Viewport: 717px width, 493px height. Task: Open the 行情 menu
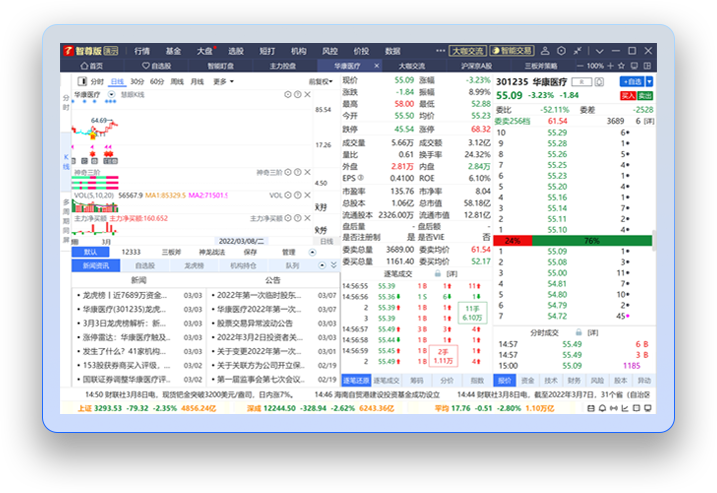(x=142, y=51)
